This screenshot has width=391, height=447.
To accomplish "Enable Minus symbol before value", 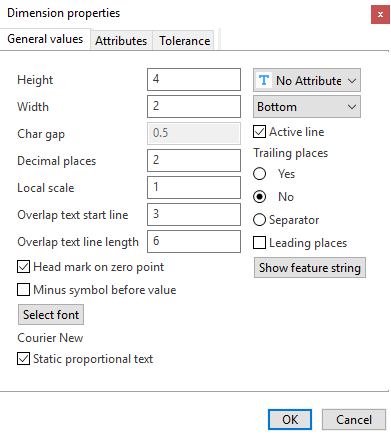I will tap(23, 290).
